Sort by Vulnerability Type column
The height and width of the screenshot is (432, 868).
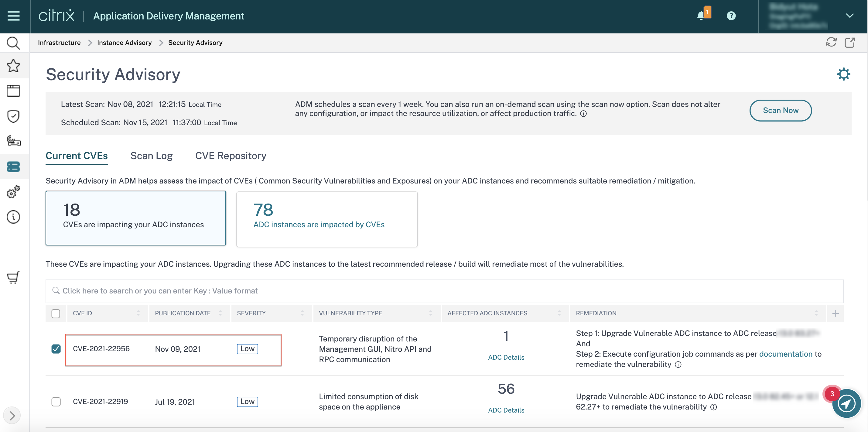coord(430,314)
